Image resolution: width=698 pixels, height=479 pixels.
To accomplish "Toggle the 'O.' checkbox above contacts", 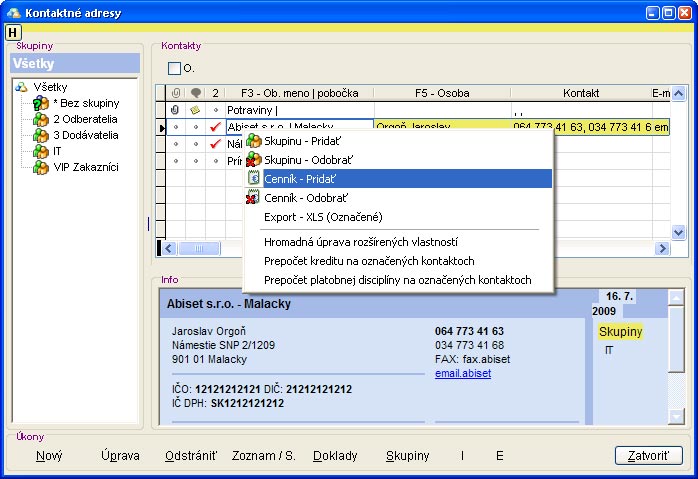I will click(175, 68).
